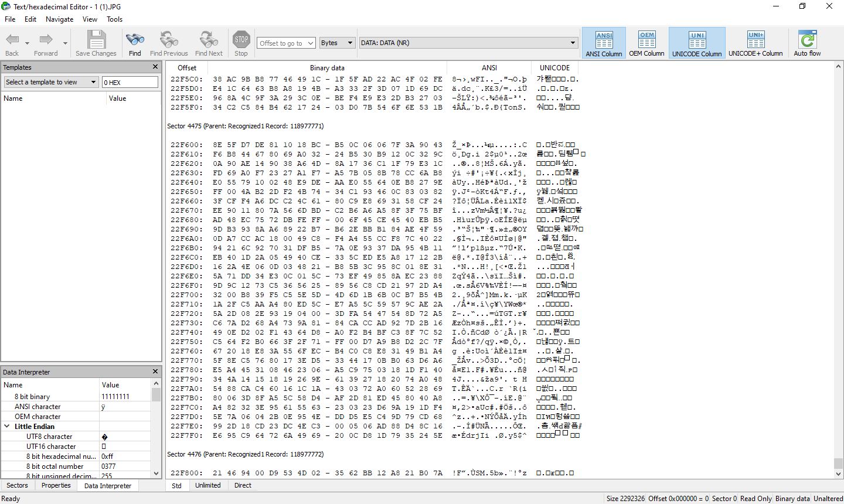Select the UTF8 character row
Screen dimensions: 844x504
point(76,437)
